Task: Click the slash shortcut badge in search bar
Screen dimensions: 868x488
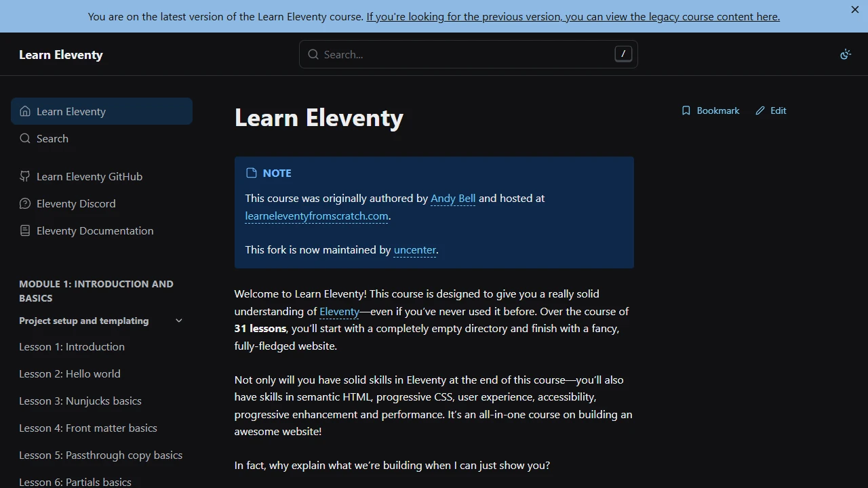Action: pyautogui.click(x=623, y=54)
